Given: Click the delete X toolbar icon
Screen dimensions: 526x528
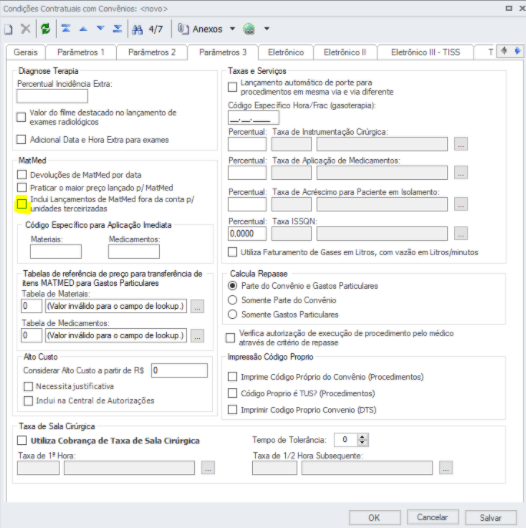Looking at the screenshot, I should 26,29.
